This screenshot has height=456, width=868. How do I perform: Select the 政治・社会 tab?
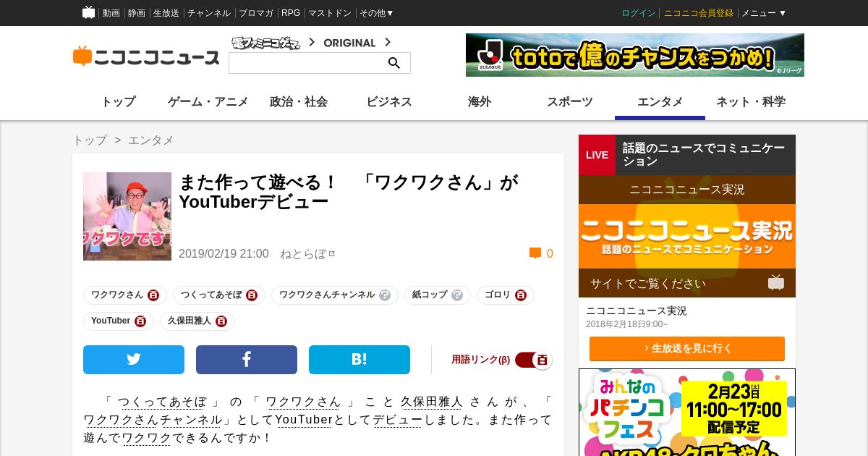(299, 102)
